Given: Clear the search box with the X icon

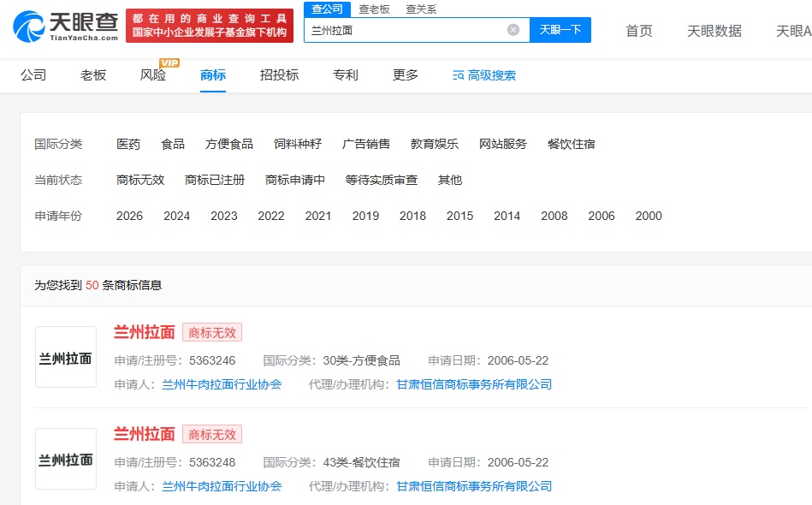Looking at the screenshot, I should 513,30.
